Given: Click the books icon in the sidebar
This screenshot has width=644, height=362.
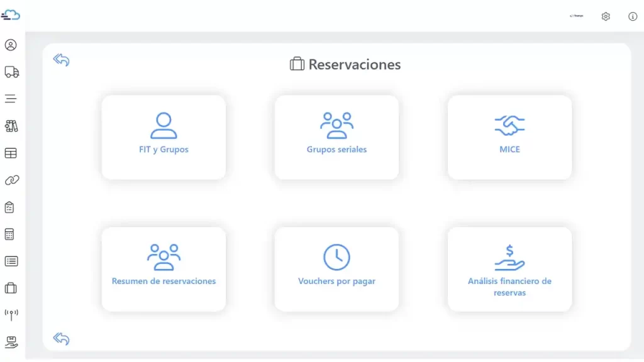Looking at the screenshot, I should click(11, 126).
